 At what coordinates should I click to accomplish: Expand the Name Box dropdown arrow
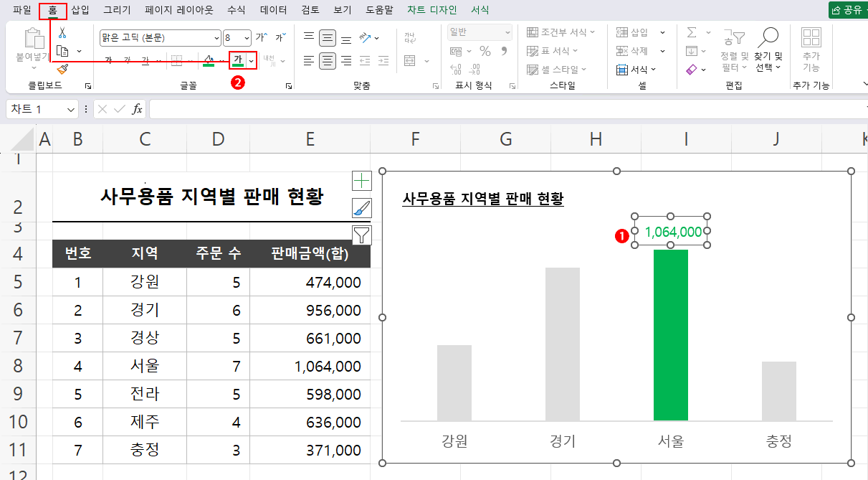(x=70, y=109)
